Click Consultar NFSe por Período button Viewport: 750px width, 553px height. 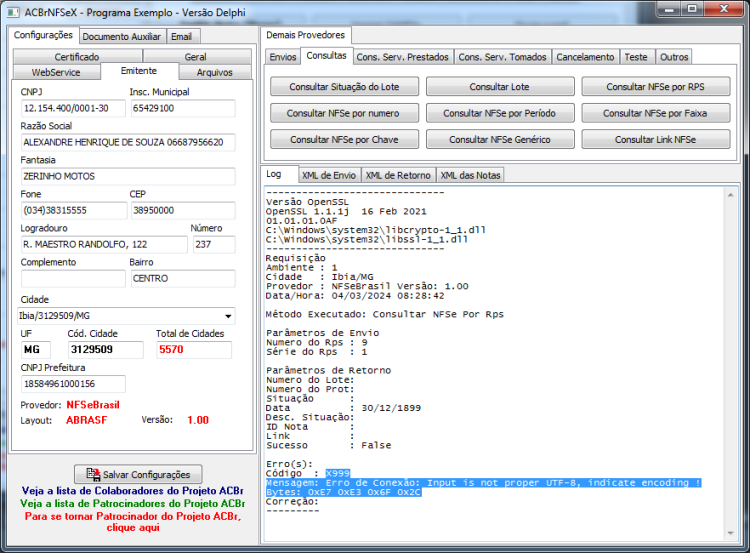[499, 113]
